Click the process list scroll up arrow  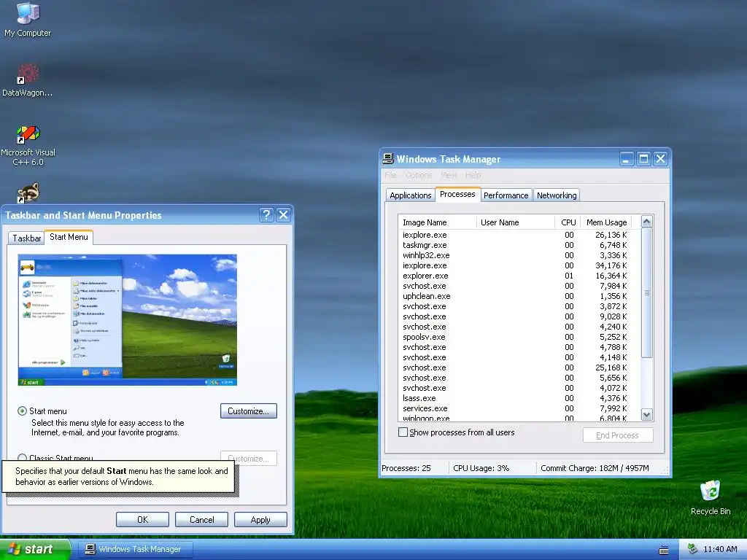tap(646, 222)
